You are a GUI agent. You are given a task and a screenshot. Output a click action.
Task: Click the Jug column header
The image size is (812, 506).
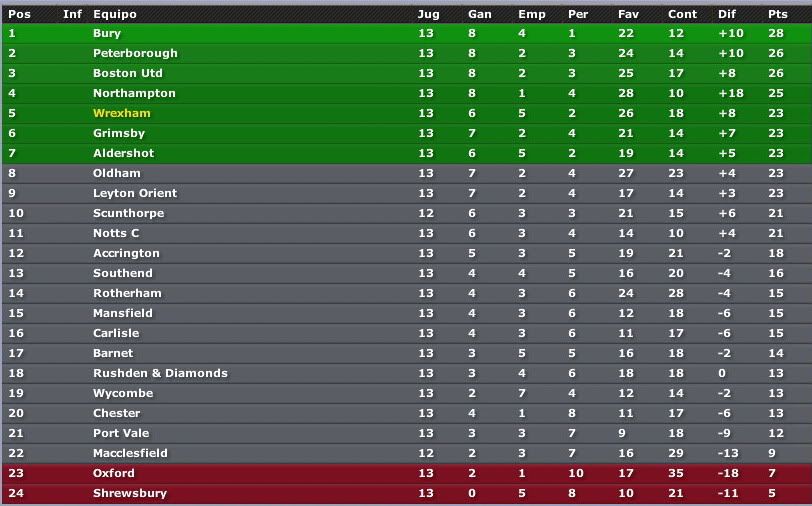(x=428, y=15)
